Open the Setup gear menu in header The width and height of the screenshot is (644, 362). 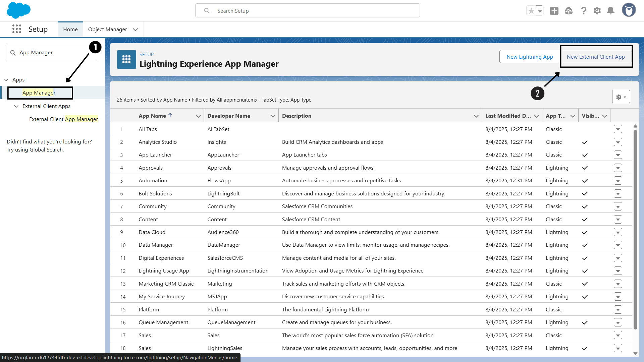(597, 11)
